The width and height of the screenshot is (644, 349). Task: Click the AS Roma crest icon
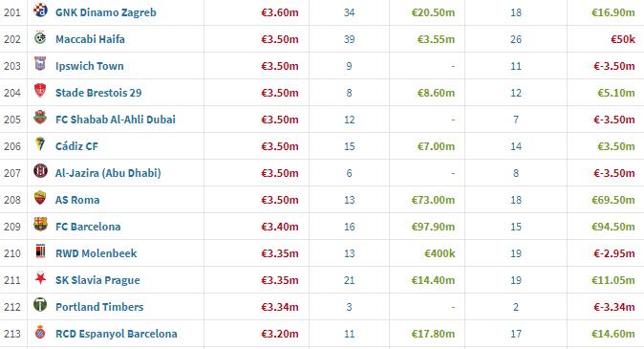click(x=40, y=198)
